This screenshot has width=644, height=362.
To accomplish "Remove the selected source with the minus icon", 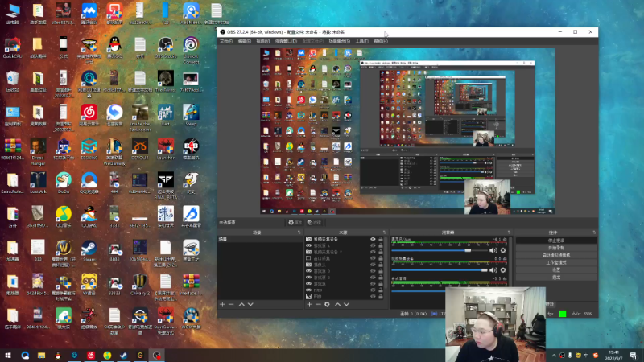I will pyautogui.click(x=318, y=305).
